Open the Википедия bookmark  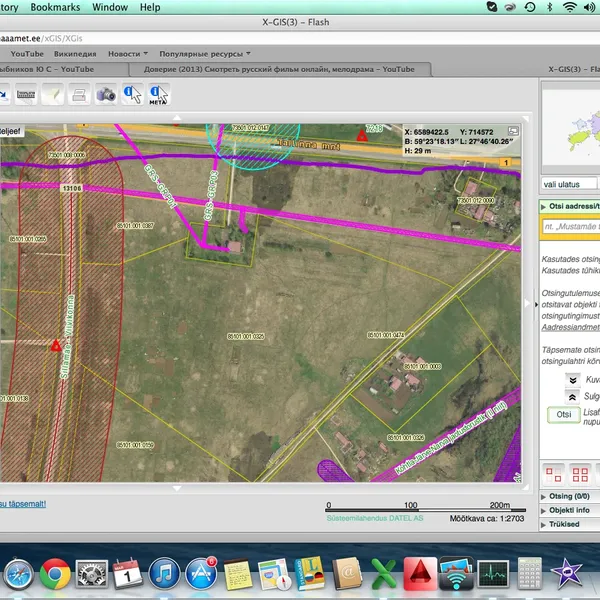pos(75,54)
